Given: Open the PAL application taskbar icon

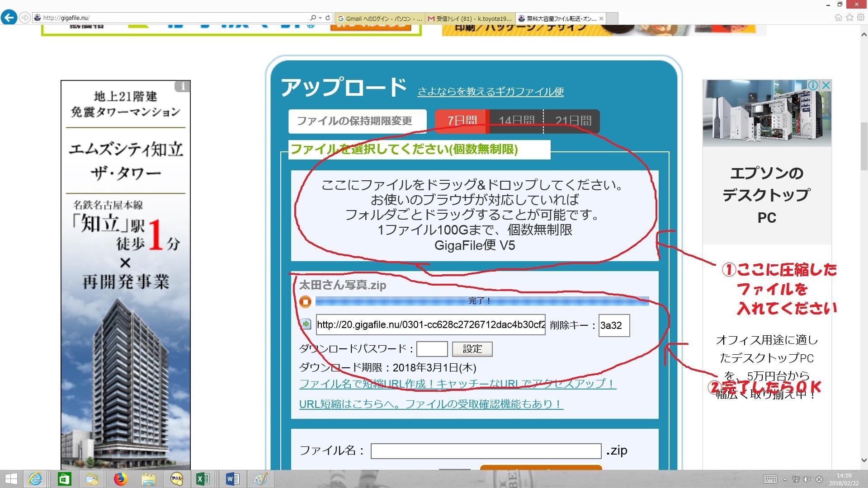Looking at the screenshot, I should [176, 479].
